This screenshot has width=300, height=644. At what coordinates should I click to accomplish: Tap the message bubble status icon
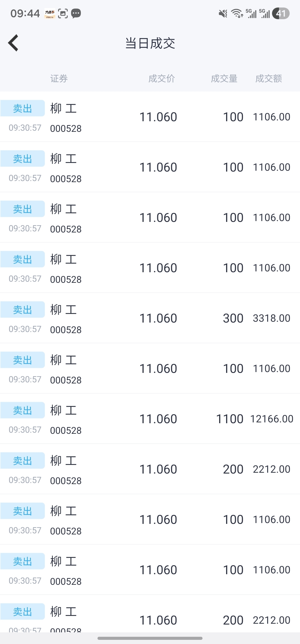click(x=76, y=13)
